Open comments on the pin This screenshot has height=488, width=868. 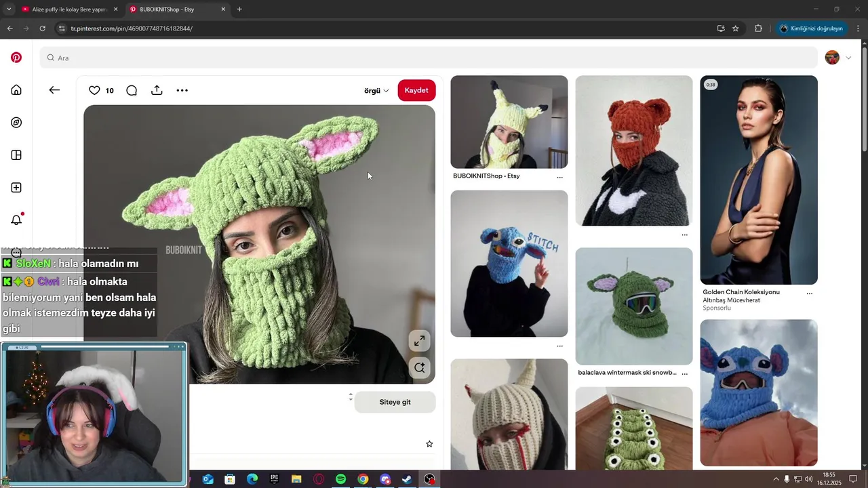(132, 90)
